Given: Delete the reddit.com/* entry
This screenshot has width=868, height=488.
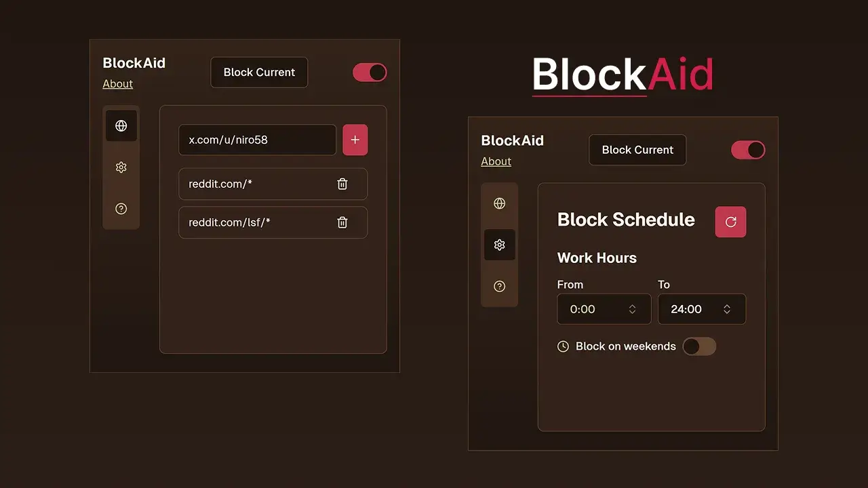Looking at the screenshot, I should (342, 184).
